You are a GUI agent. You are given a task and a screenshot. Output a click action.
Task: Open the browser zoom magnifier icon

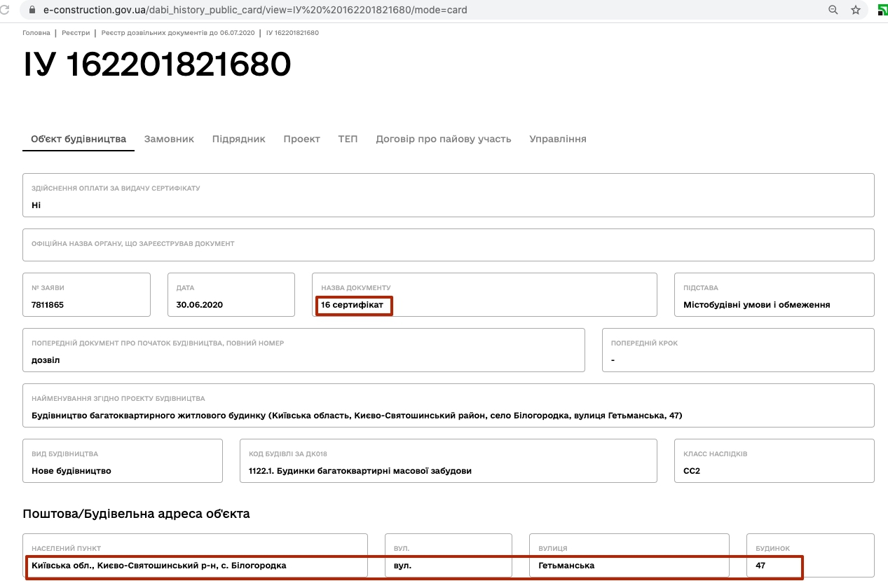click(x=833, y=11)
